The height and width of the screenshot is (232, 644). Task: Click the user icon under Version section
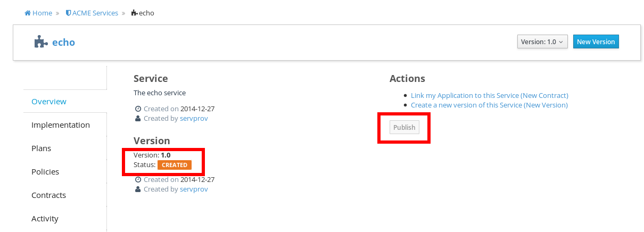click(x=138, y=189)
